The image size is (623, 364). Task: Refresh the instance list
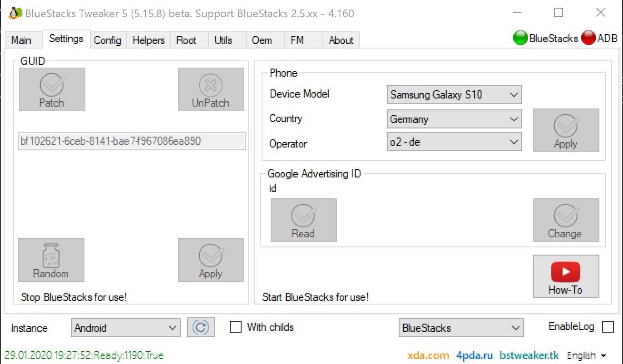point(201,327)
